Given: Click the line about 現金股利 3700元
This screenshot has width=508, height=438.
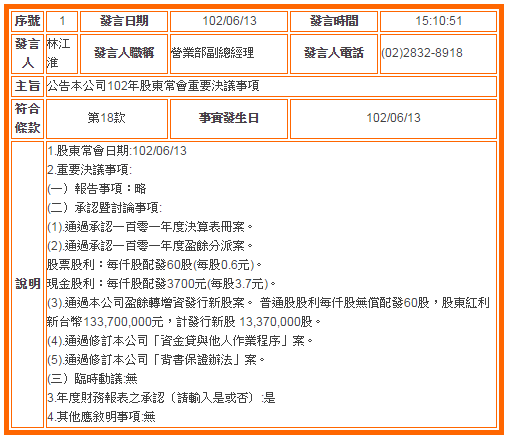Looking at the screenshot, I should 162,284.
